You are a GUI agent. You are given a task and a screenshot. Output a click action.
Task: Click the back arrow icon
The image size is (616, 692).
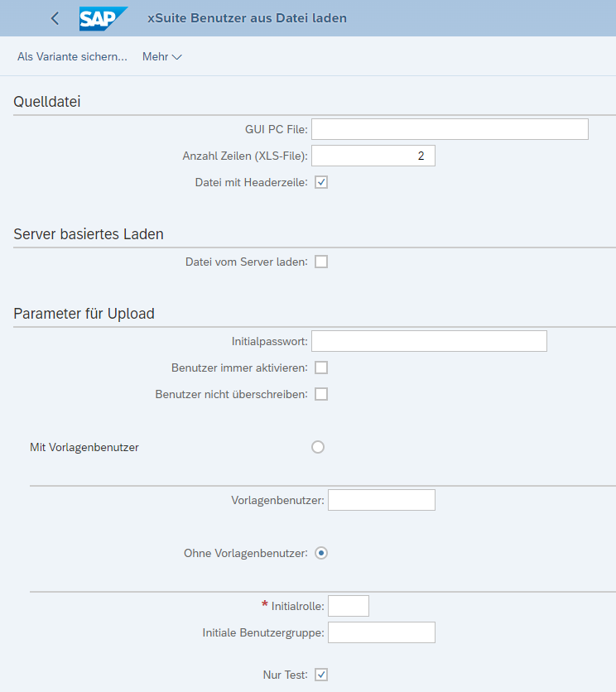click(55, 18)
